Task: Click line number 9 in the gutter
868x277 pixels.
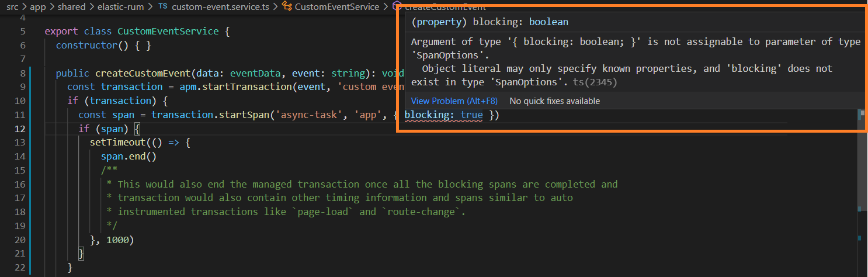Action: click(x=23, y=86)
